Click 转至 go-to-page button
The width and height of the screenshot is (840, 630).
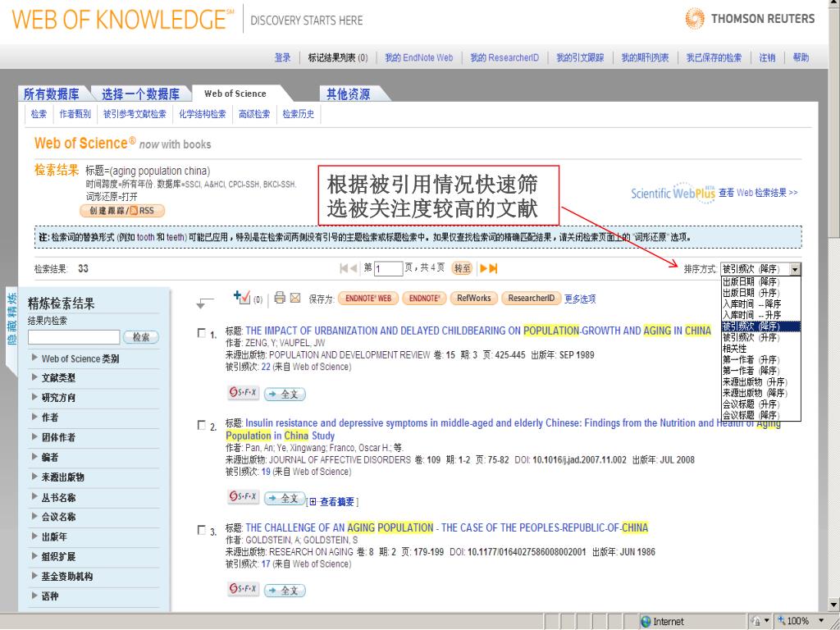coord(462,268)
